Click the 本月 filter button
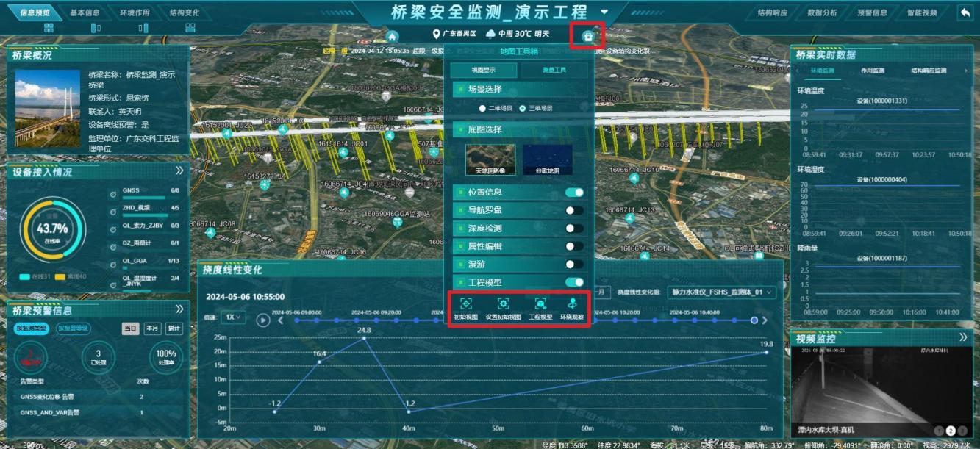Screen dimensions: 980x449 (x=152, y=328)
